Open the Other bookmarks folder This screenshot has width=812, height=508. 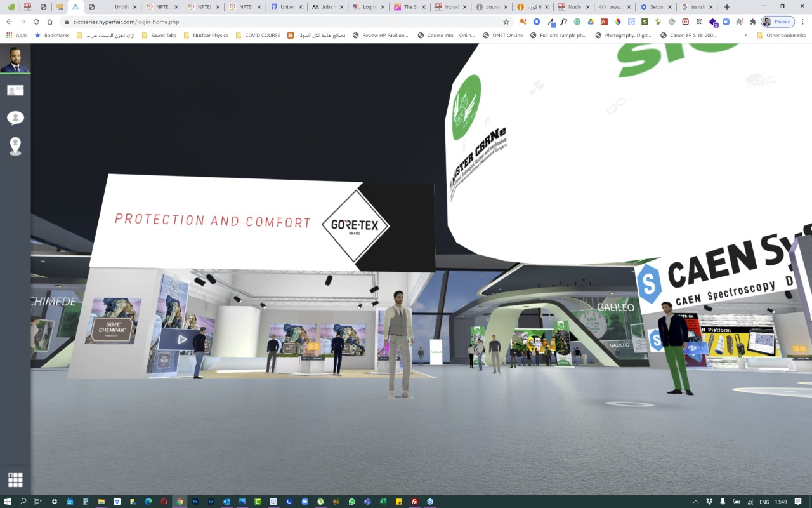pos(781,36)
